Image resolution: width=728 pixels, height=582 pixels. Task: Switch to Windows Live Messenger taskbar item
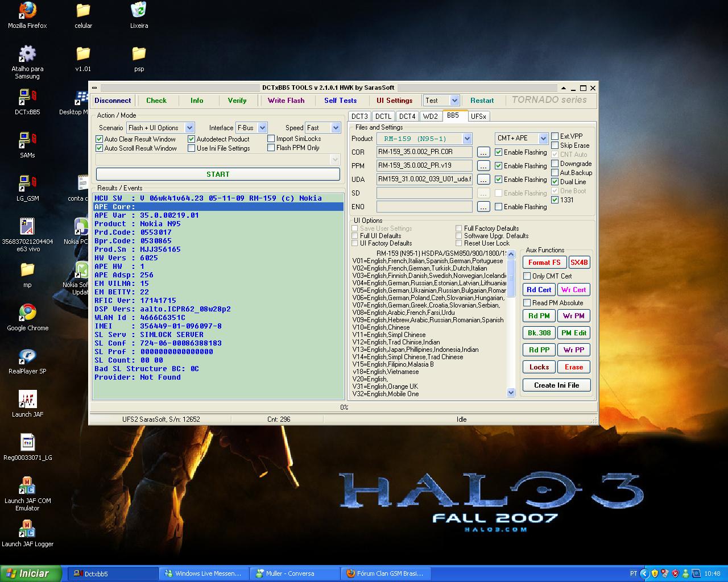(x=204, y=573)
